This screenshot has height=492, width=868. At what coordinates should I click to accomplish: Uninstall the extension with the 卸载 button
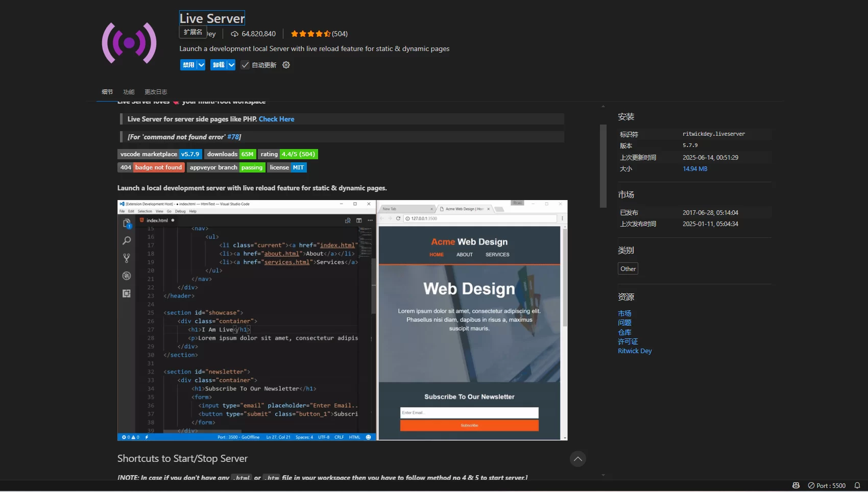(x=219, y=65)
